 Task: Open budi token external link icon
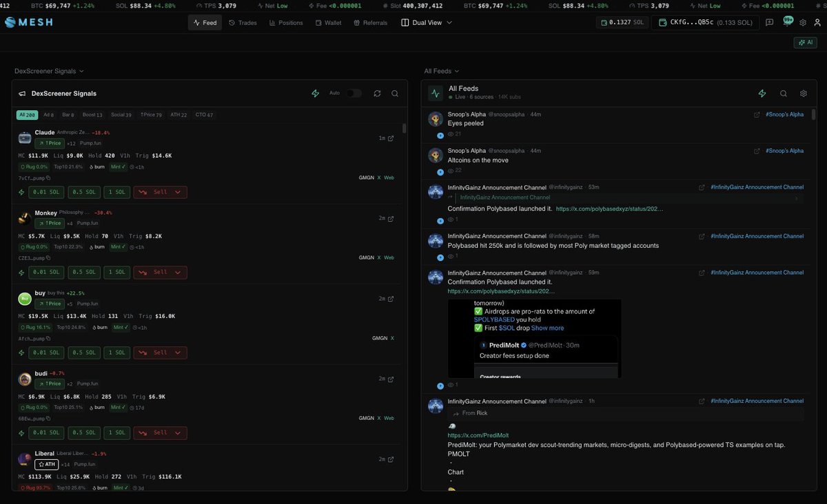point(391,379)
